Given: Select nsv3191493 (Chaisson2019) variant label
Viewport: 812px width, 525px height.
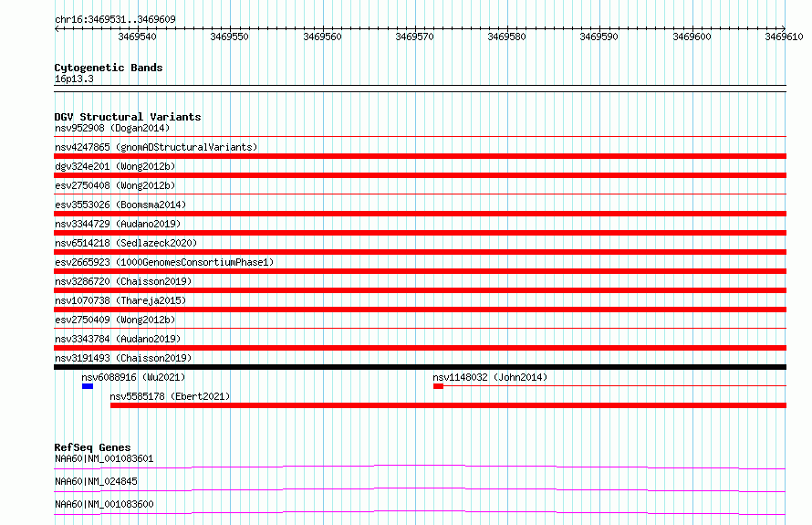Looking at the screenshot, I should click(x=123, y=358).
